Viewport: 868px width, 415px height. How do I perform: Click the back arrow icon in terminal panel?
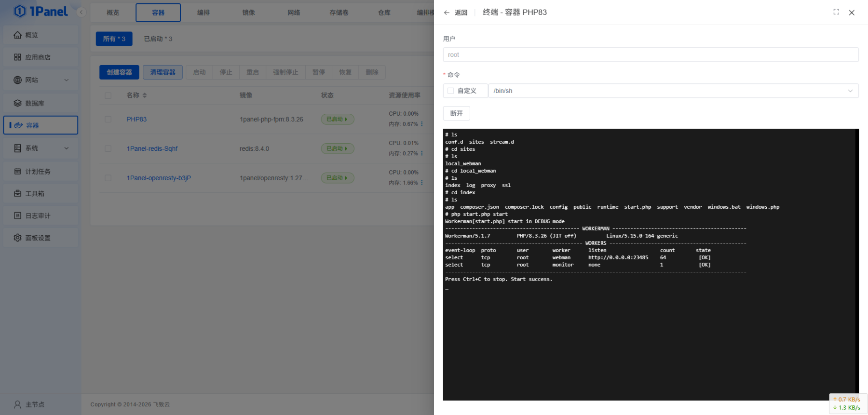(x=447, y=13)
